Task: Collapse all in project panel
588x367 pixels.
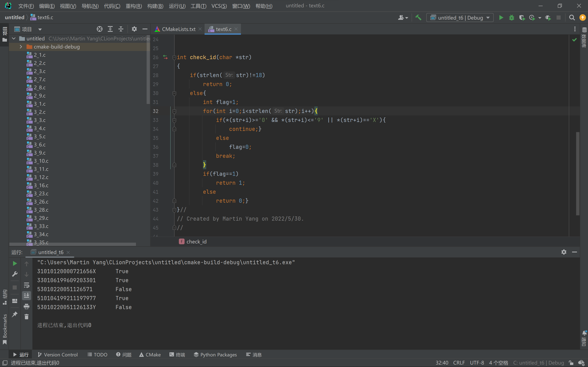Action: (x=121, y=29)
